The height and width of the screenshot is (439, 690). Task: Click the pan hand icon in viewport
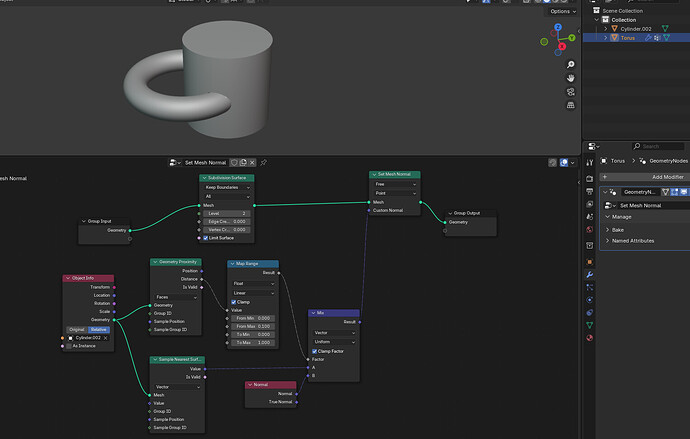(570, 78)
